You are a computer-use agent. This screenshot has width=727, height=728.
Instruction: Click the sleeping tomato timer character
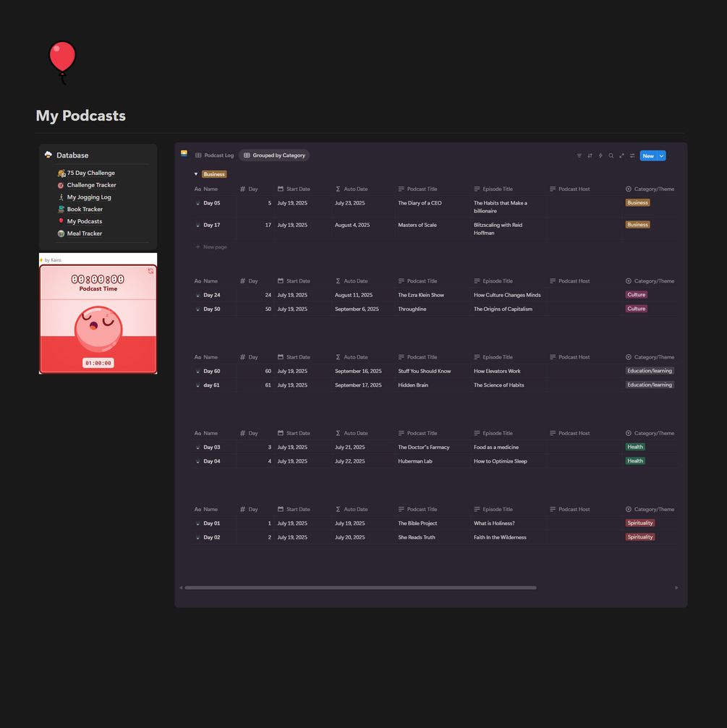98,329
